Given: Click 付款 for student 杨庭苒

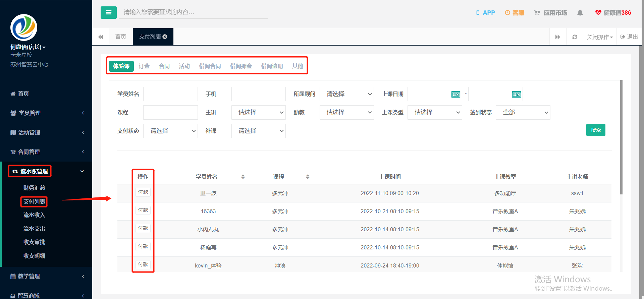Looking at the screenshot, I should click(x=143, y=246).
